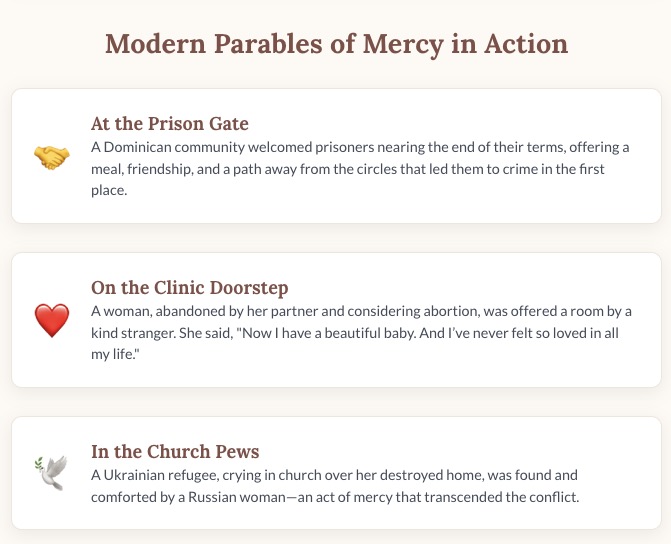671x544 pixels.
Task: Click the red heart icon
Action: pyautogui.click(x=51, y=320)
